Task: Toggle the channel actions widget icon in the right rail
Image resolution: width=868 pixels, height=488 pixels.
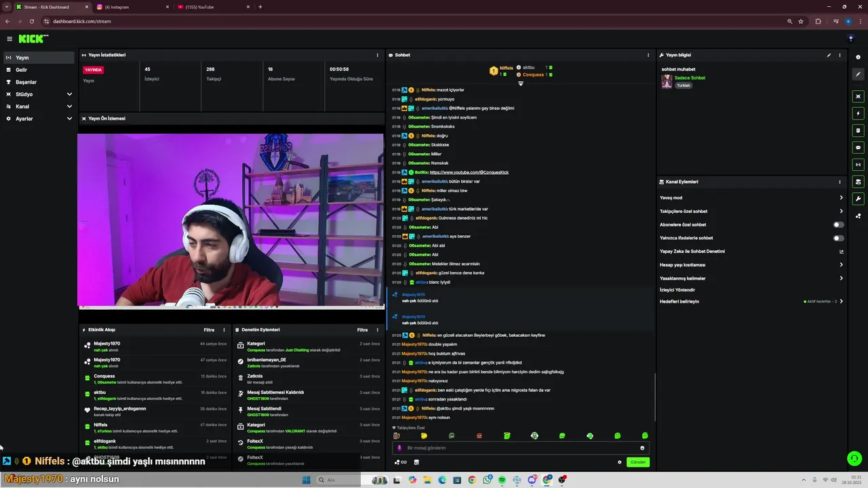Action: click(858, 182)
